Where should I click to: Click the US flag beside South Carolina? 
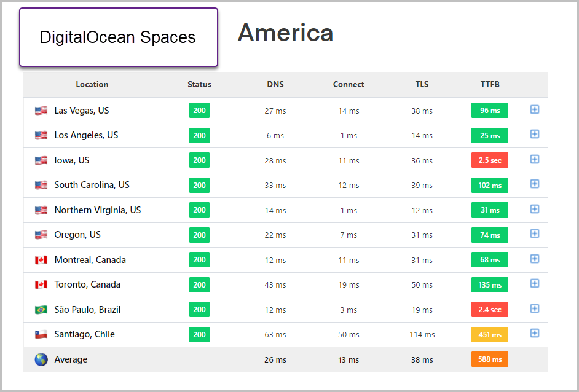pyautogui.click(x=41, y=186)
